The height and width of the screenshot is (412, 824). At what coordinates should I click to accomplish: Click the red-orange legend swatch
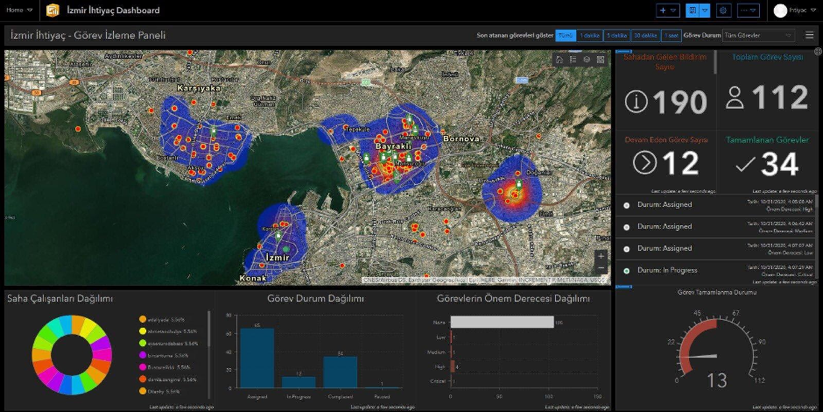click(x=142, y=379)
